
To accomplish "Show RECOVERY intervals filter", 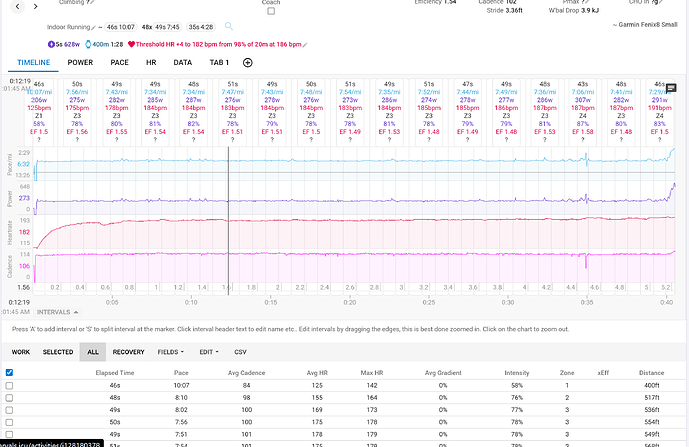I will tap(129, 352).
